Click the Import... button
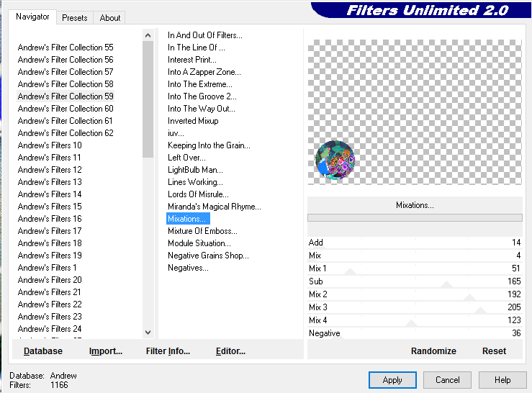Screen dimensions: 532x393 (x=106, y=351)
